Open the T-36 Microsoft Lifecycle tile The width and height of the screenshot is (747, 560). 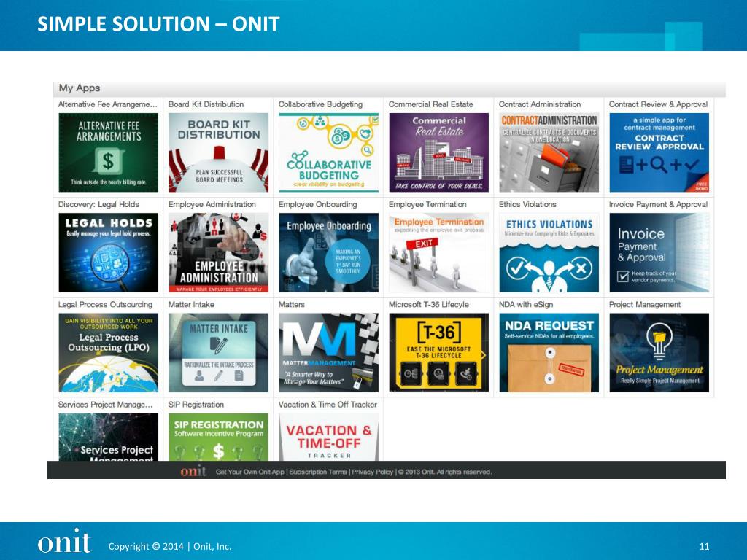click(x=438, y=352)
